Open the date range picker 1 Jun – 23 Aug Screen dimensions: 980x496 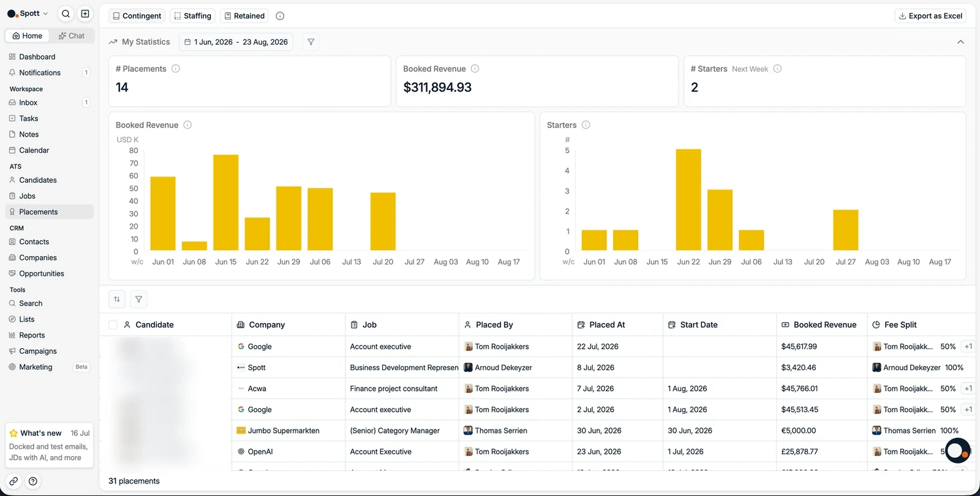coord(236,42)
